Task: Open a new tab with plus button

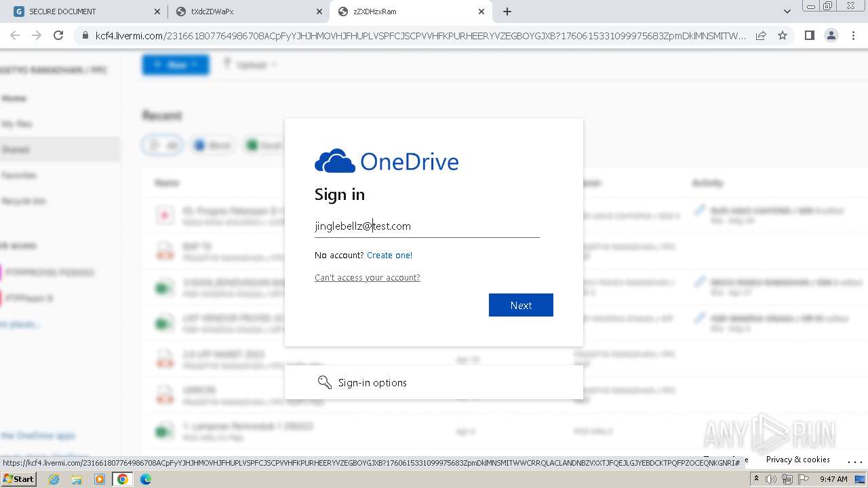Action: pyautogui.click(x=507, y=12)
